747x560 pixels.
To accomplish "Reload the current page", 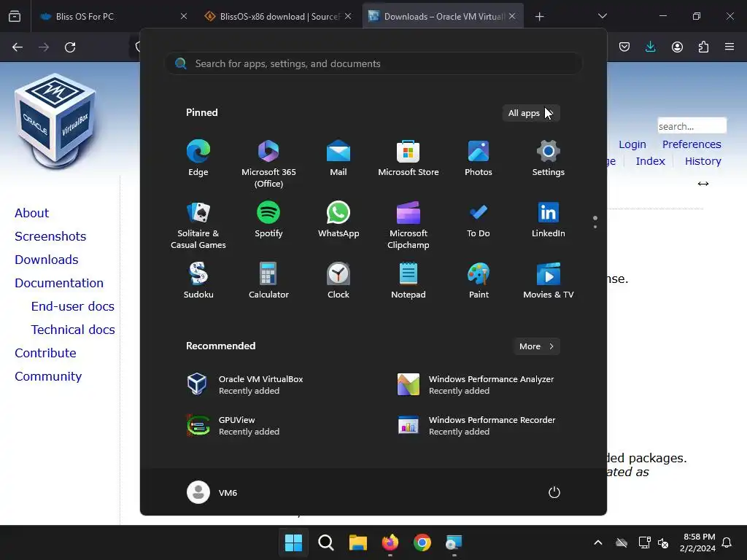I will 70,47.
